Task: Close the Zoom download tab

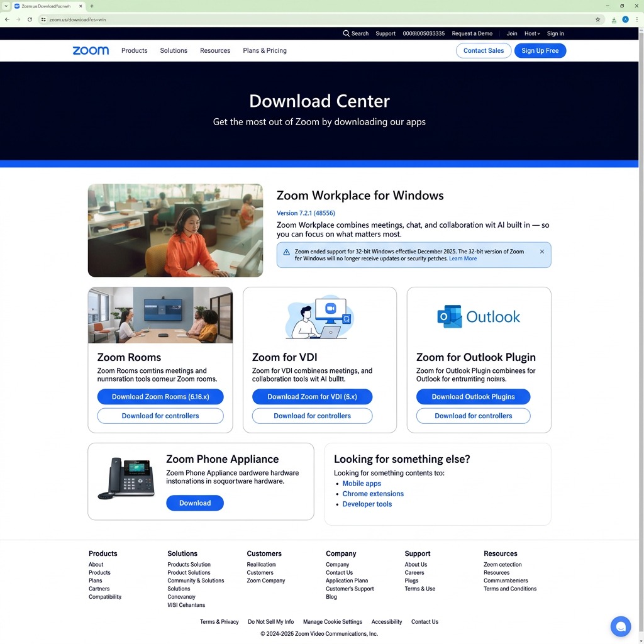Action: click(80, 6)
